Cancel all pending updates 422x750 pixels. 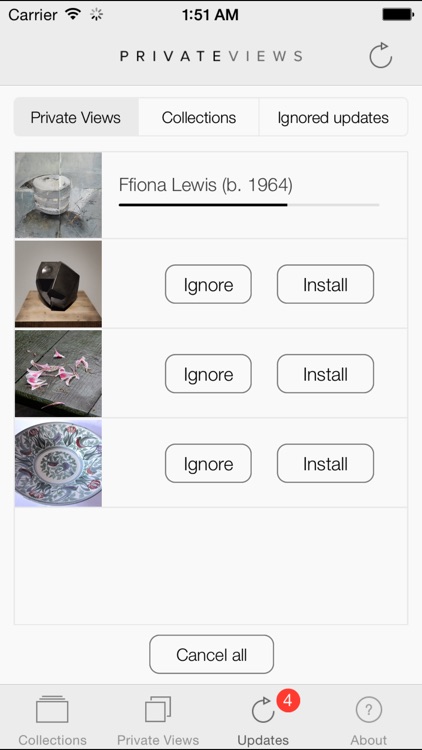coord(211,654)
